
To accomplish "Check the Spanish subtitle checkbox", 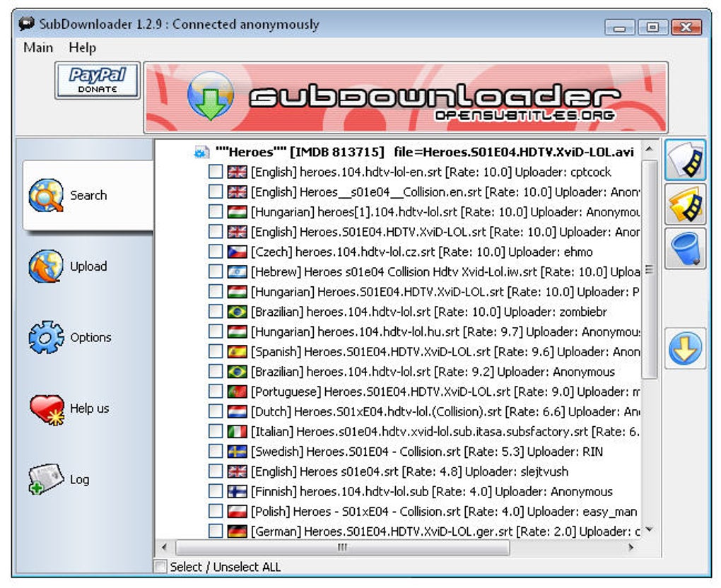I will point(215,352).
